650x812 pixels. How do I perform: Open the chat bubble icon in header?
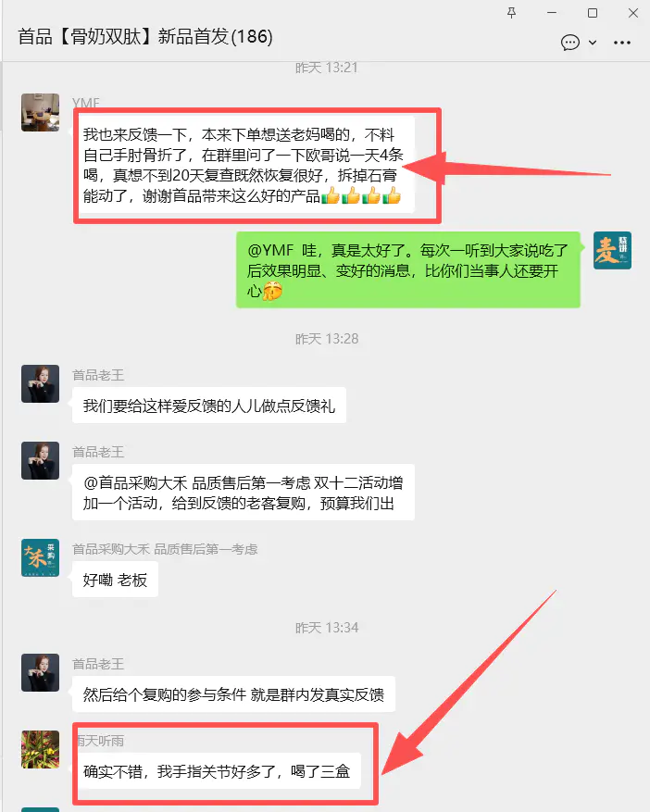click(570, 43)
